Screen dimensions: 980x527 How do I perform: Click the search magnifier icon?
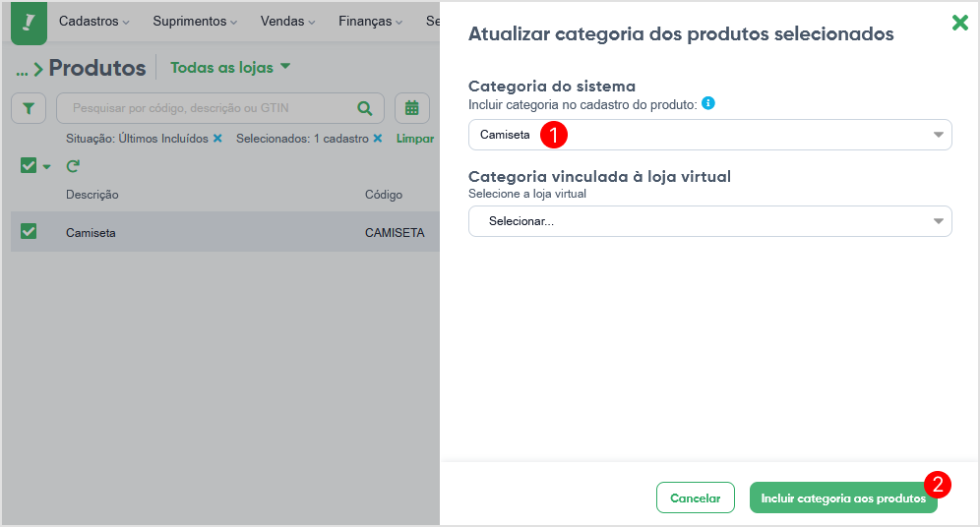point(364,109)
